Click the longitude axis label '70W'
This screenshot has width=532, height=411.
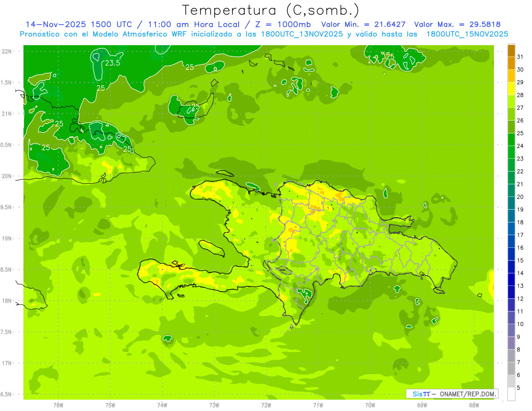point(370,405)
